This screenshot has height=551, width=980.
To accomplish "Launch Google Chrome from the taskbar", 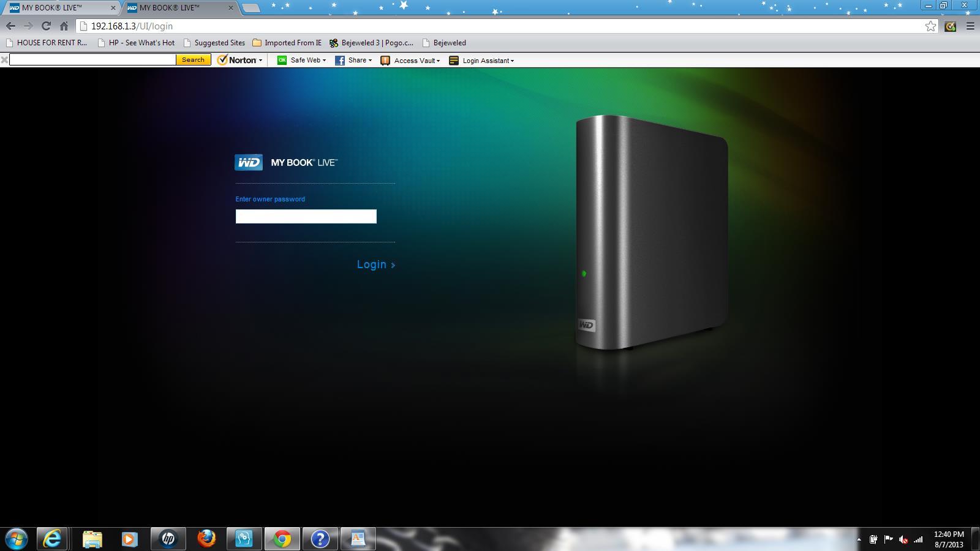I will [282, 539].
